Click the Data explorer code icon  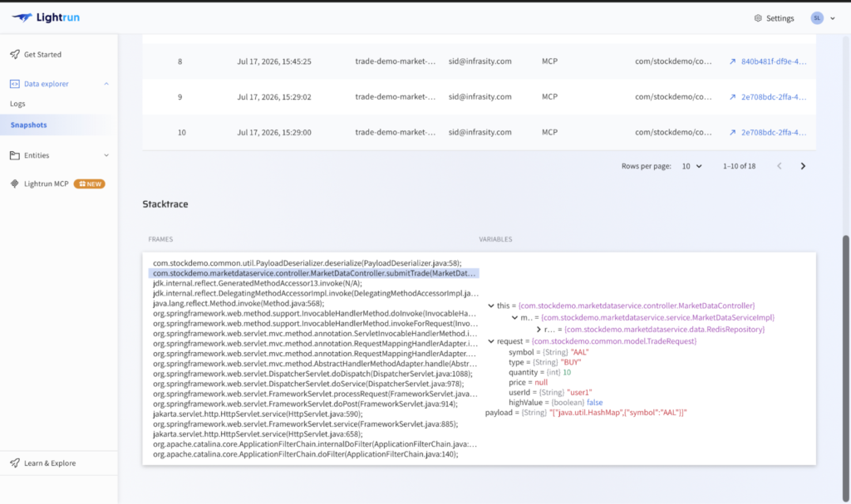(15, 84)
